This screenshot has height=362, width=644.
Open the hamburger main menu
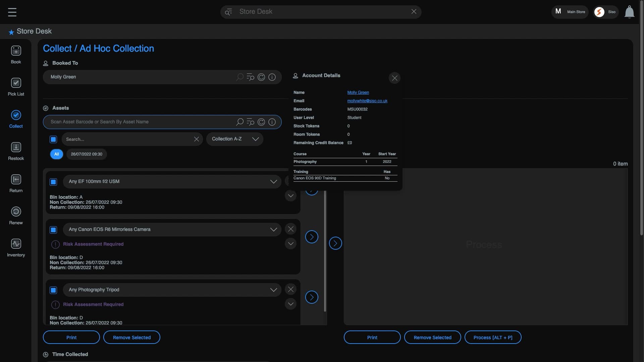[x=12, y=12]
